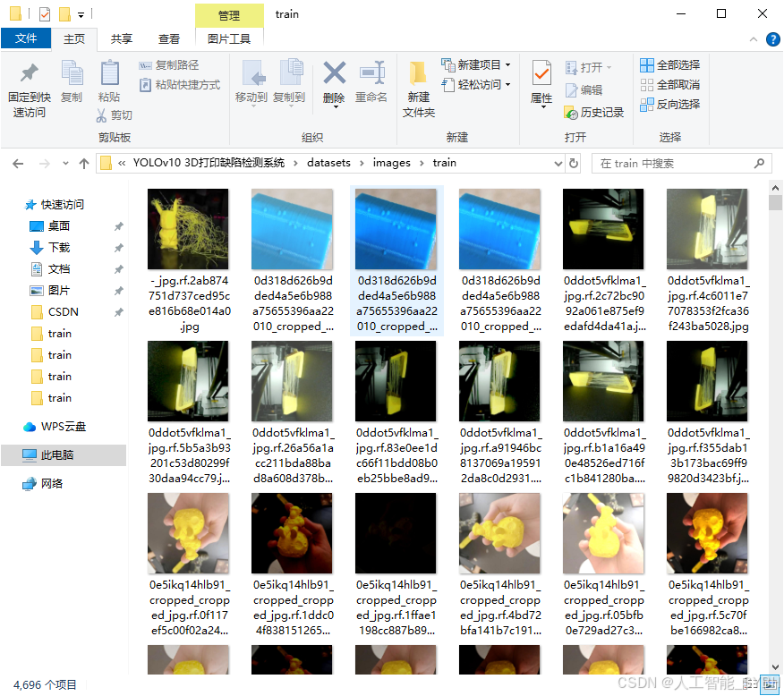Click 移动到 to move selected image
Viewport: 784px width, 696px height.
pyautogui.click(x=254, y=85)
